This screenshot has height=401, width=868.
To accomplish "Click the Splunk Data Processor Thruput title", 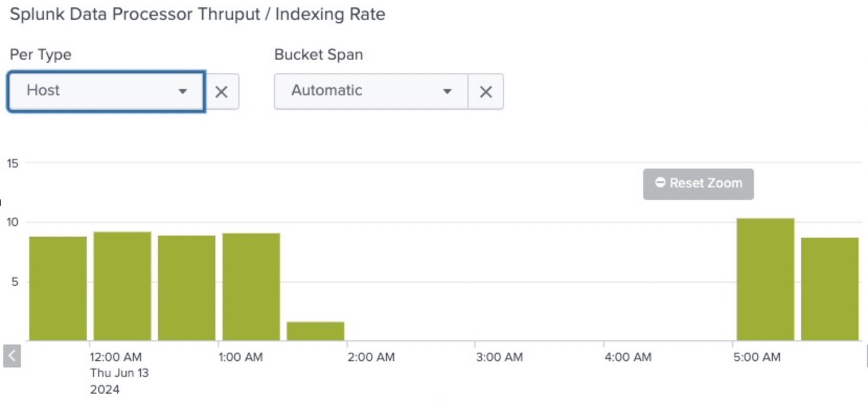I will point(198,14).
